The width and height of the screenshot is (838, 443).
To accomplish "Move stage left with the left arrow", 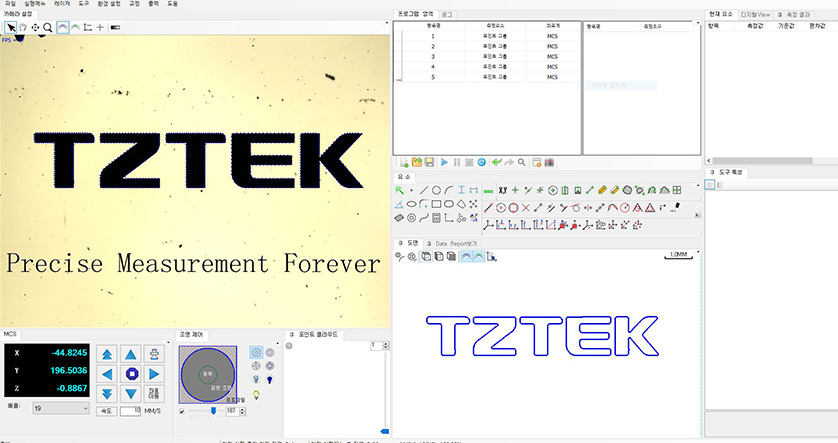I will (107, 374).
